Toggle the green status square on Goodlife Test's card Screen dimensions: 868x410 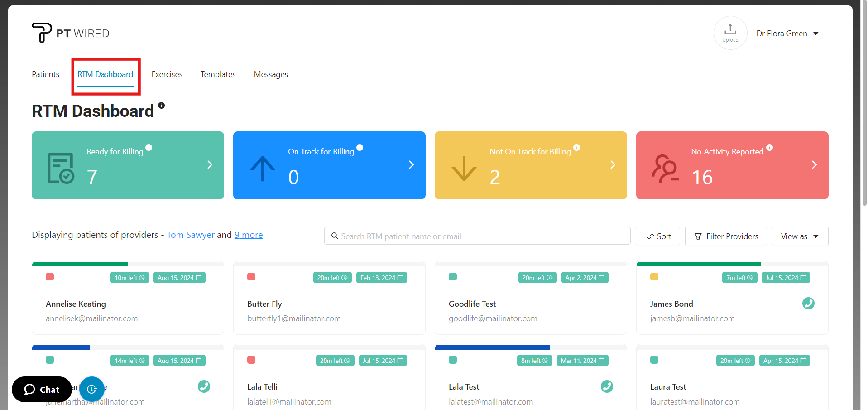click(x=452, y=277)
